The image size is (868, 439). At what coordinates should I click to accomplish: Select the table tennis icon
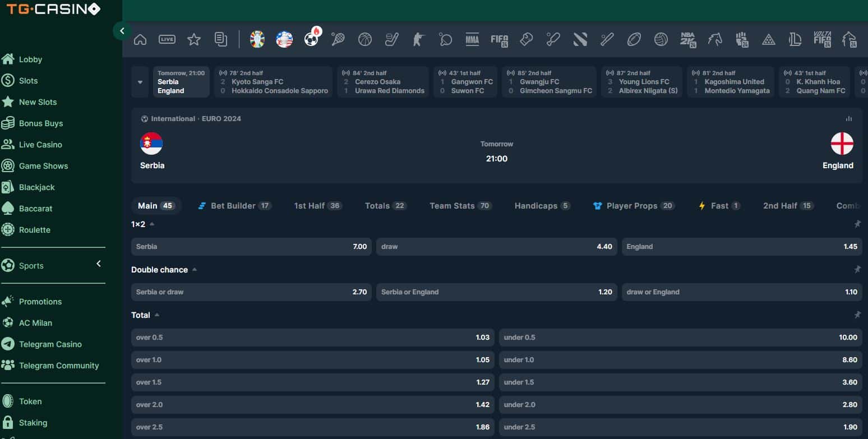coord(446,39)
